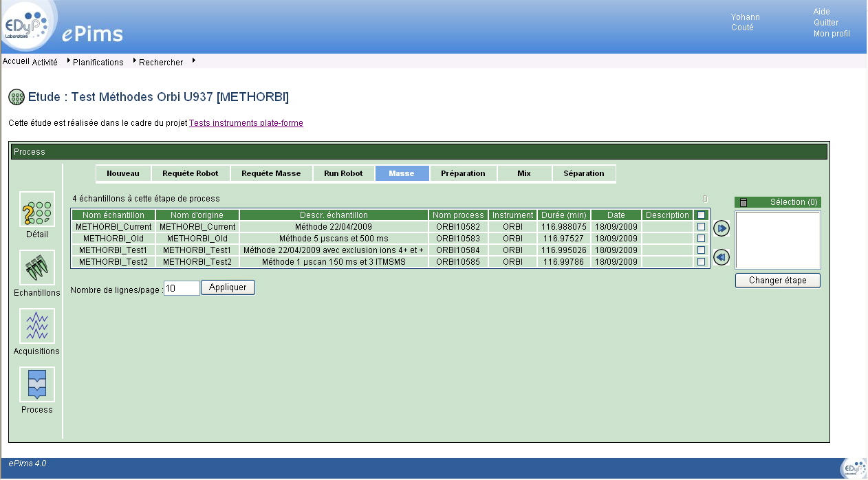Expand the Rechercher menu
Image resolution: width=868 pixels, height=480 pixels.
point(161,63)
